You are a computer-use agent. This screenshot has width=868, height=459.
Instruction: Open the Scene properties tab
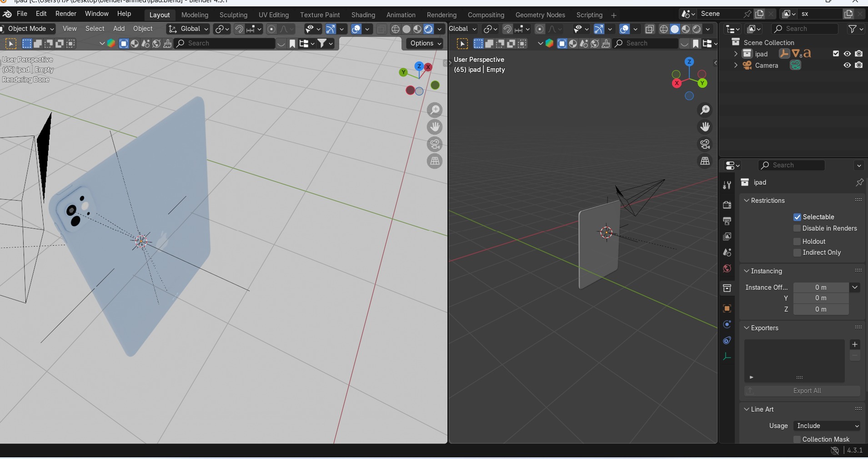pos(727,252)
